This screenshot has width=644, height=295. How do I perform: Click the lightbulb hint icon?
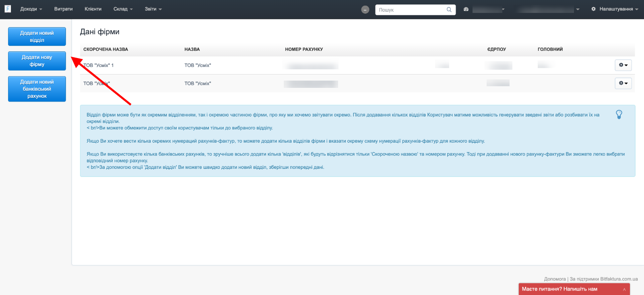click(619, 114)
